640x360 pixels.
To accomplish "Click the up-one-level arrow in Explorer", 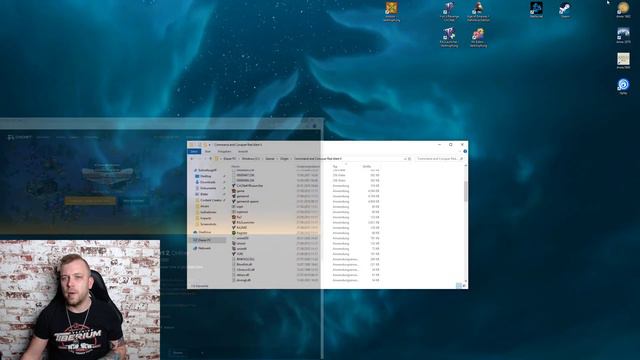I will (211, 158).
